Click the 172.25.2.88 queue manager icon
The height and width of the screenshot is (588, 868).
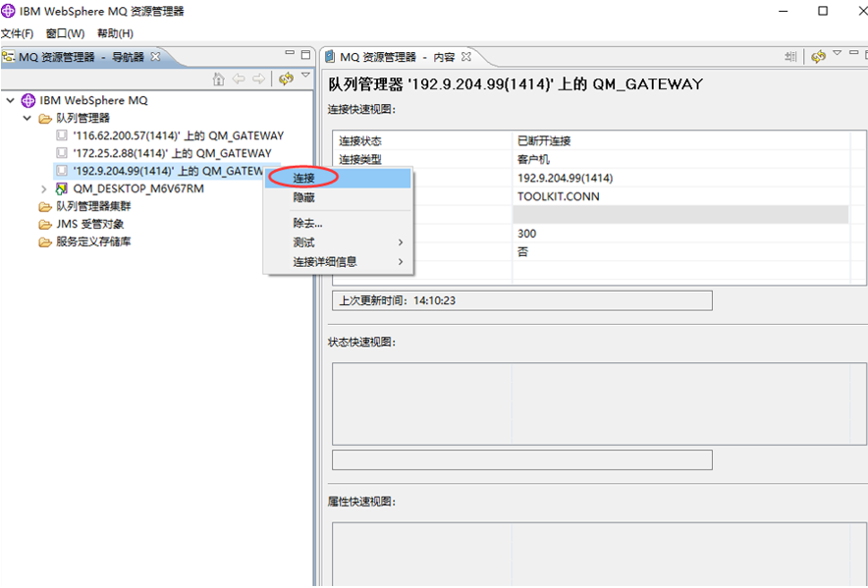coord(62,153)
